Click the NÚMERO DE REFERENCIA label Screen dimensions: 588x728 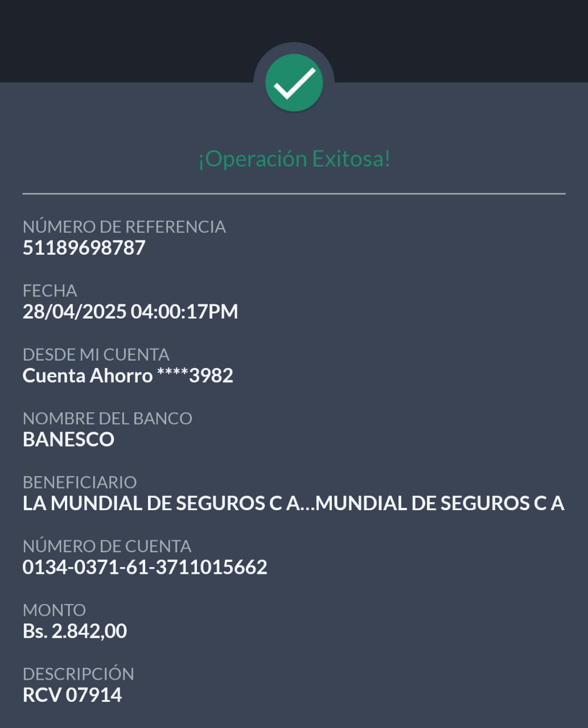pyautogui.click(x=124, y=227)
